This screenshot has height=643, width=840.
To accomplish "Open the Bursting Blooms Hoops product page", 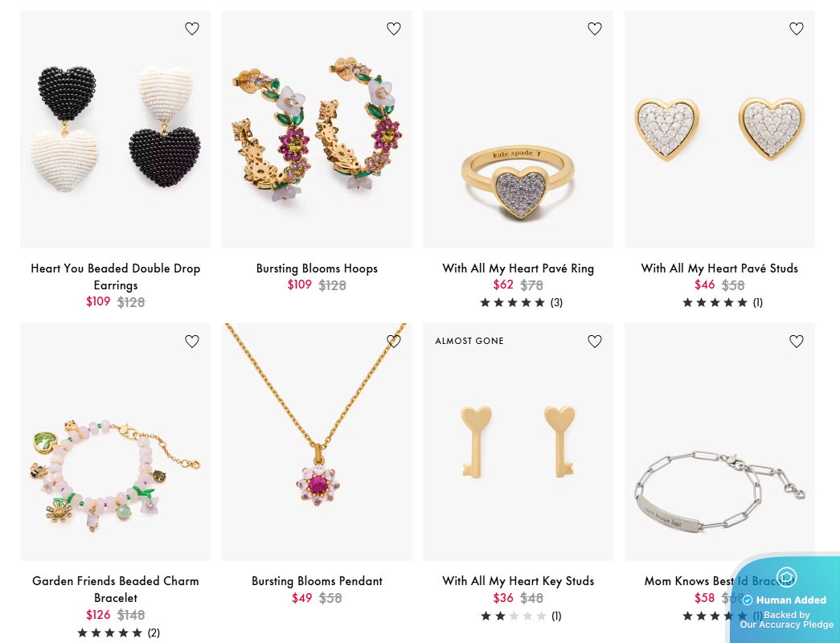I will click(x=317, y=268).
